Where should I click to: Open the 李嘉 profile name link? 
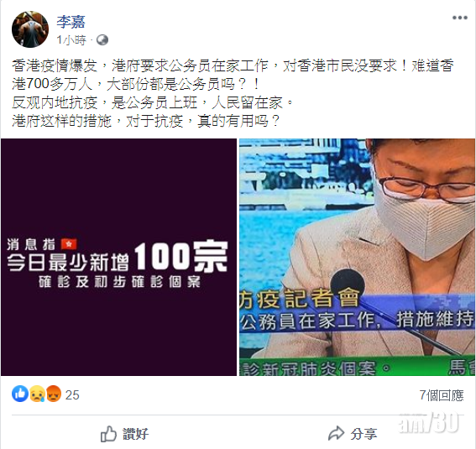tap(71, 22)
